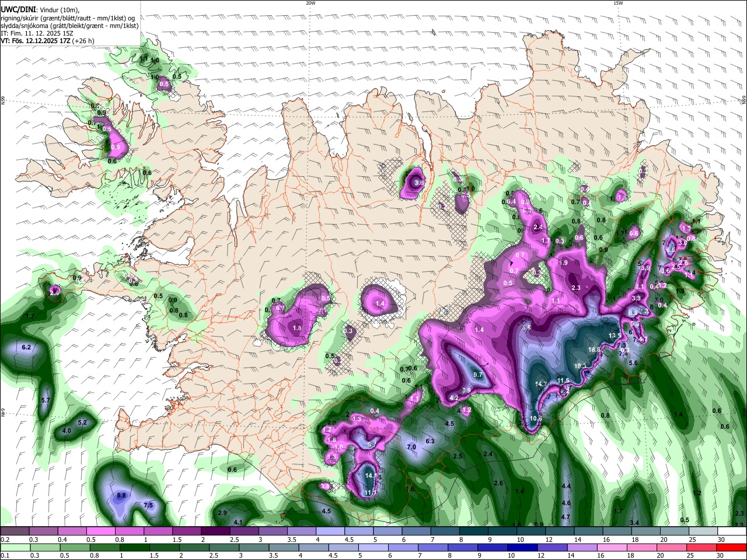Image resolution: width=747 pixels, height=560 pixels.
Task: Click the deep blue 10 swatch in lower legend
Action: pos(524,547)
